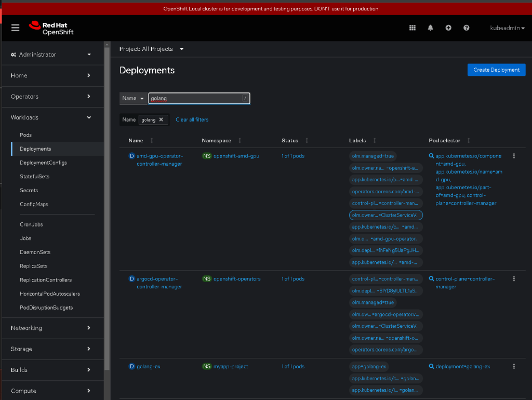Open the help question mark menu
The image size is (532, 400).
[466, 28]
